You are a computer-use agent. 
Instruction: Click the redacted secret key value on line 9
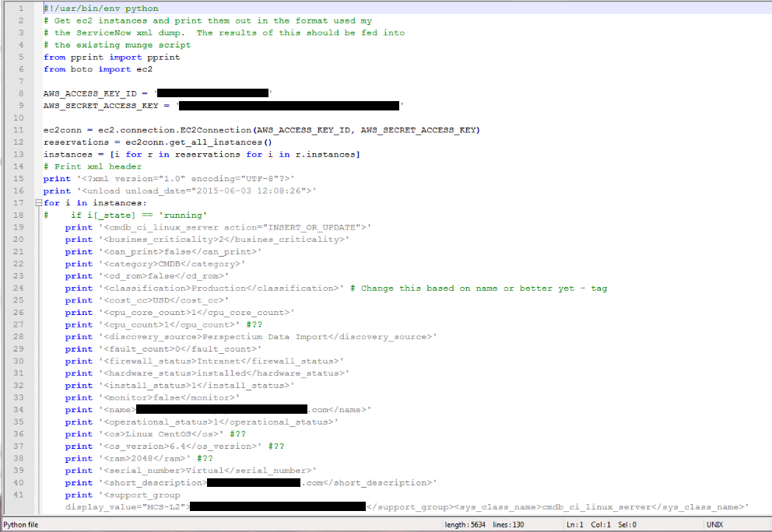[x=289, y=106]
